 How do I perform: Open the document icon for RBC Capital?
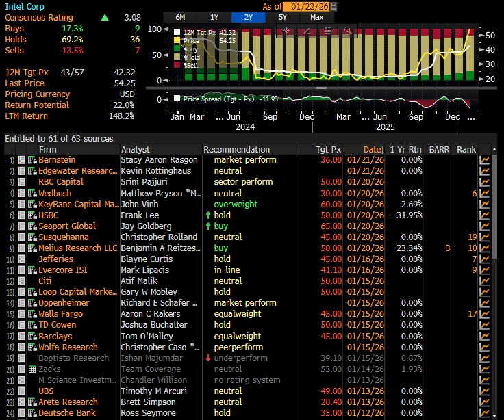(x=21, y=182)
